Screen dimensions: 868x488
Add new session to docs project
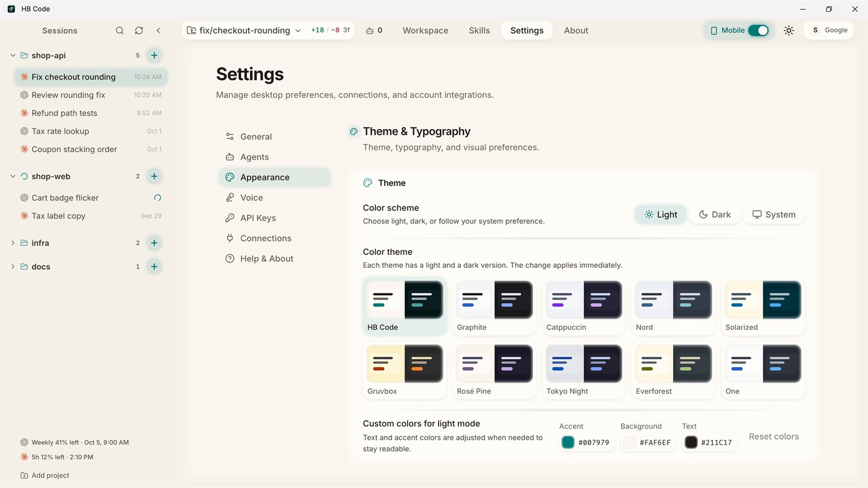pyautogui.click(x=154, y=267)
